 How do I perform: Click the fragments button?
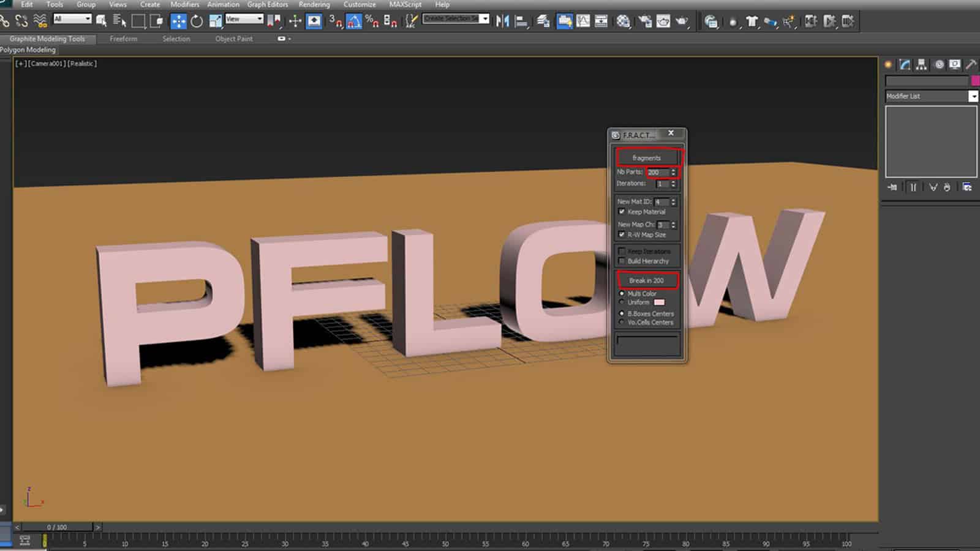pyautogui.click(x=647, y=157)
